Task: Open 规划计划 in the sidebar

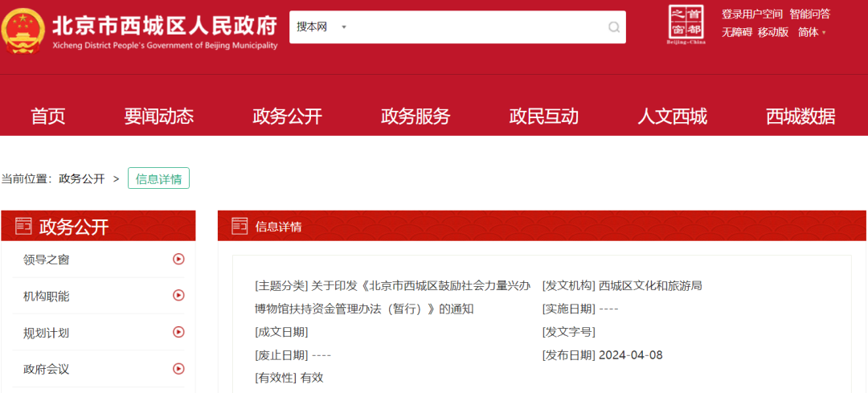Action: click(47, 332)
